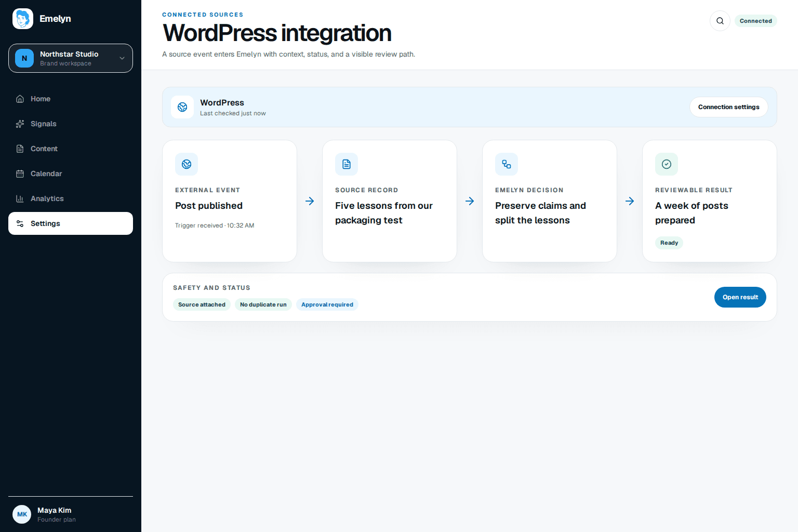Click the Connected status badge
Viewport: 798px width, 532px height.
click(755, 21)
